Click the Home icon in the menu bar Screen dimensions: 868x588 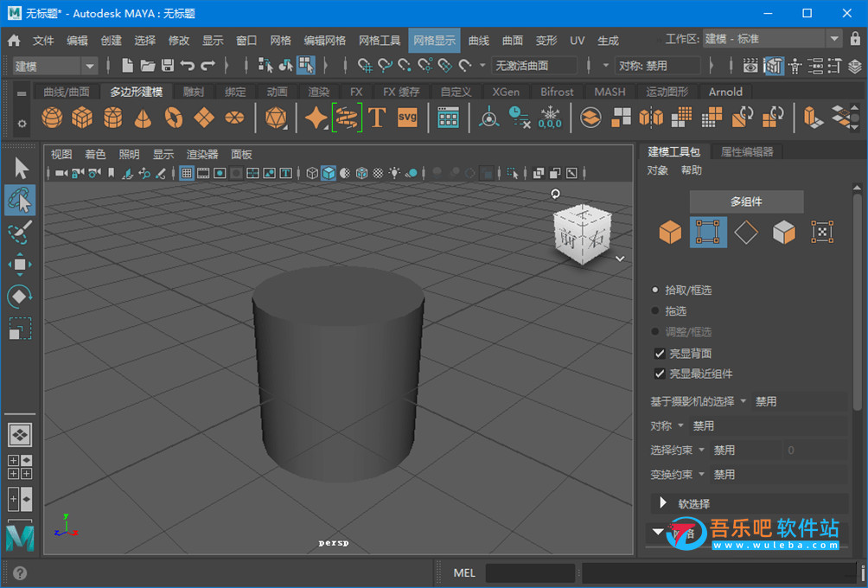(x=14, y=41)
